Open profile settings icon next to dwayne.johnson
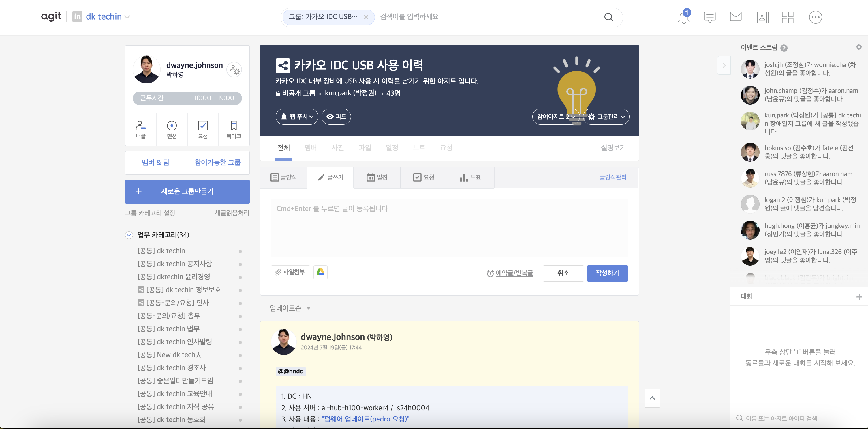Viewport: 868px width, 429px height. pos(234,70)
